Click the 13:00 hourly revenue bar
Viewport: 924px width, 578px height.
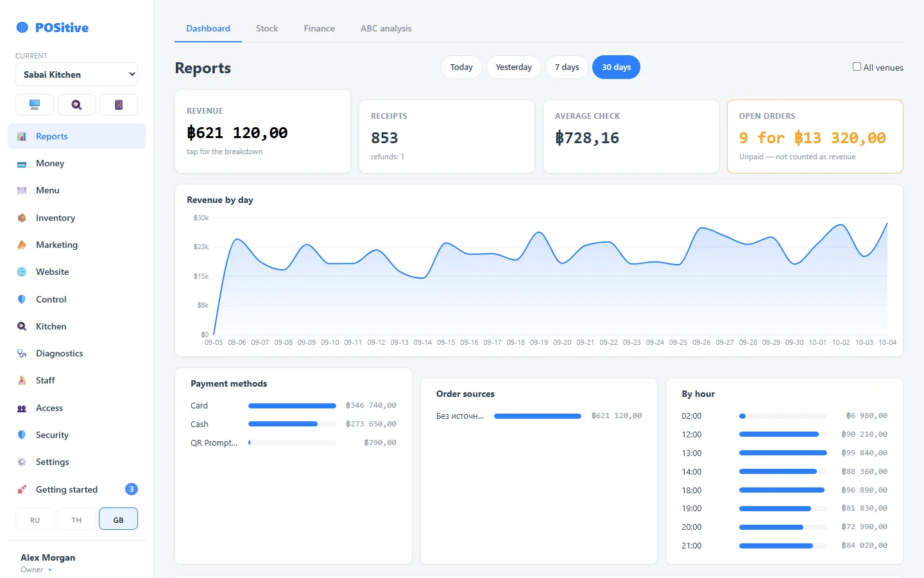coord(783,453)
